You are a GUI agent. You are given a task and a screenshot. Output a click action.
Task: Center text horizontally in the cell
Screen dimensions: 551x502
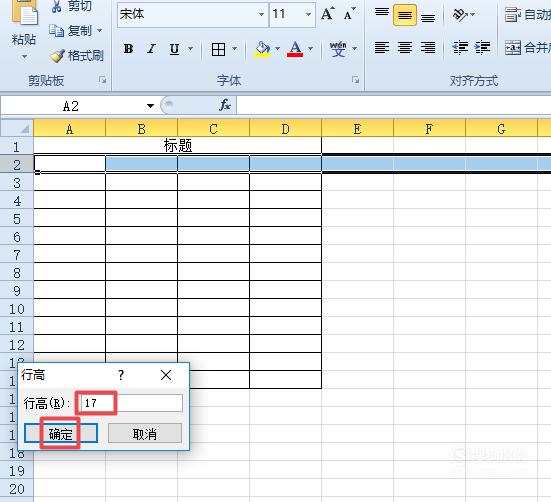click(x=405, y=47)
